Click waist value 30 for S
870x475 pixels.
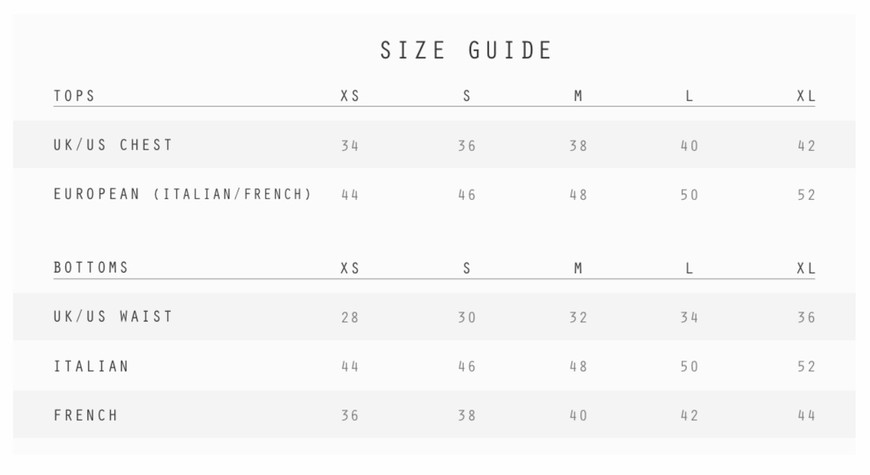[x=467, y=317]
